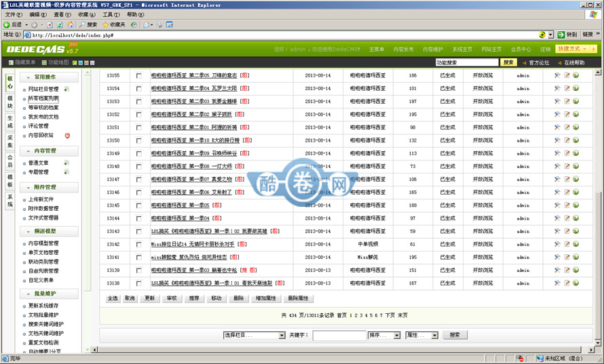Viewport: 604px width, 364px height.
Task: Click the IE Search magnifier button
Action: 88,24
